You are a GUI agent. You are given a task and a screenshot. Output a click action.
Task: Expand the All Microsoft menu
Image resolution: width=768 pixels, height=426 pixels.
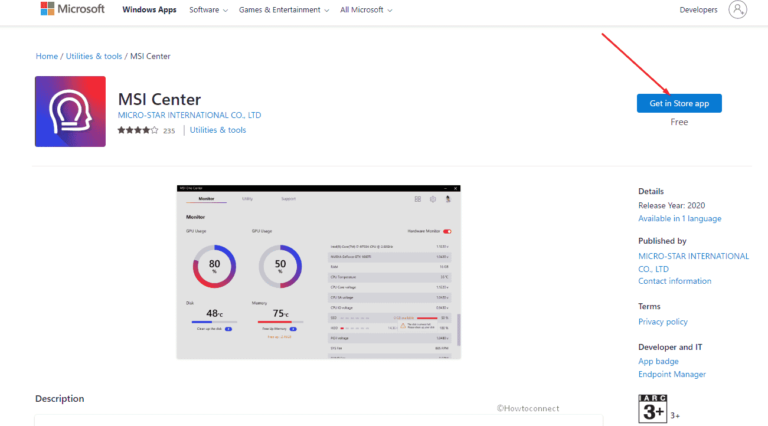(366, 10)
